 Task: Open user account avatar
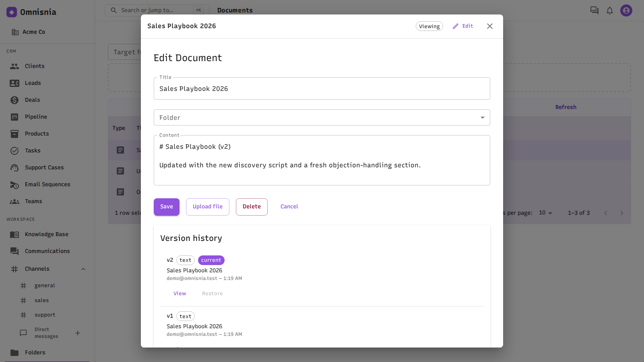coord(626,10)
